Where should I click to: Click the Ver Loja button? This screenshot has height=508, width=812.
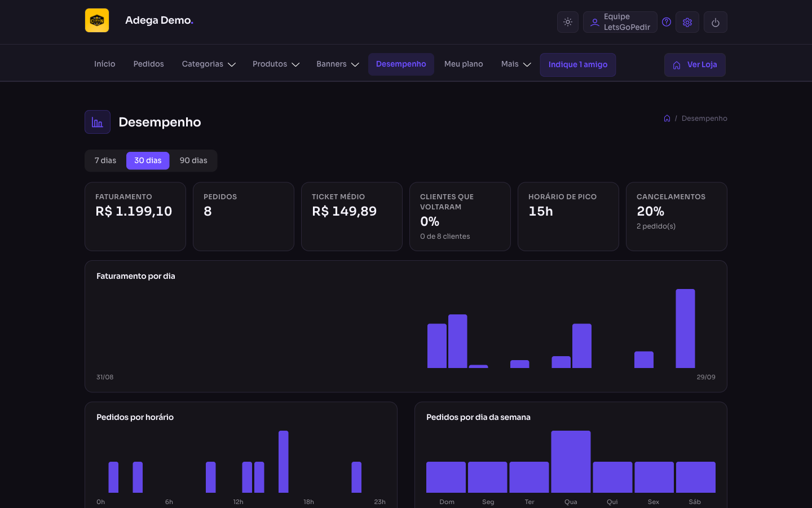(695, 65)
